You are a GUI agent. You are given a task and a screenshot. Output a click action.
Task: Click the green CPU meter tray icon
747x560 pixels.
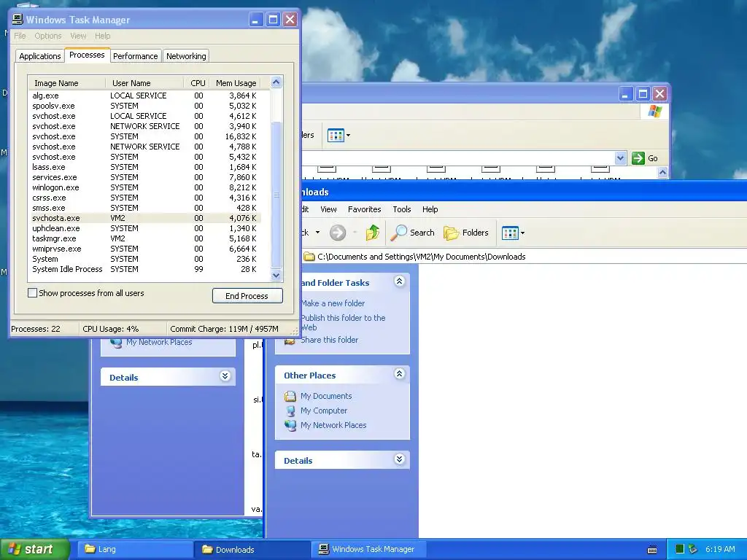point(680,549)
